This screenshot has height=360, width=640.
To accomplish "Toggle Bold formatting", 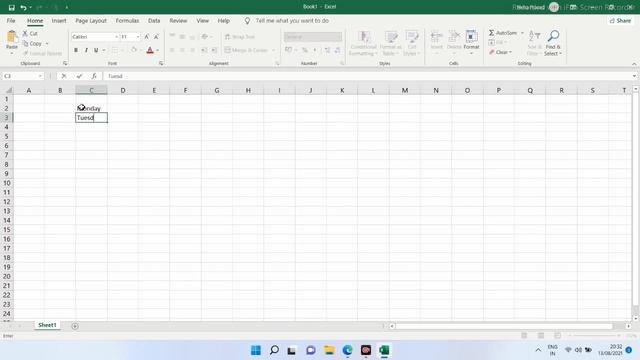I will 76,50.
